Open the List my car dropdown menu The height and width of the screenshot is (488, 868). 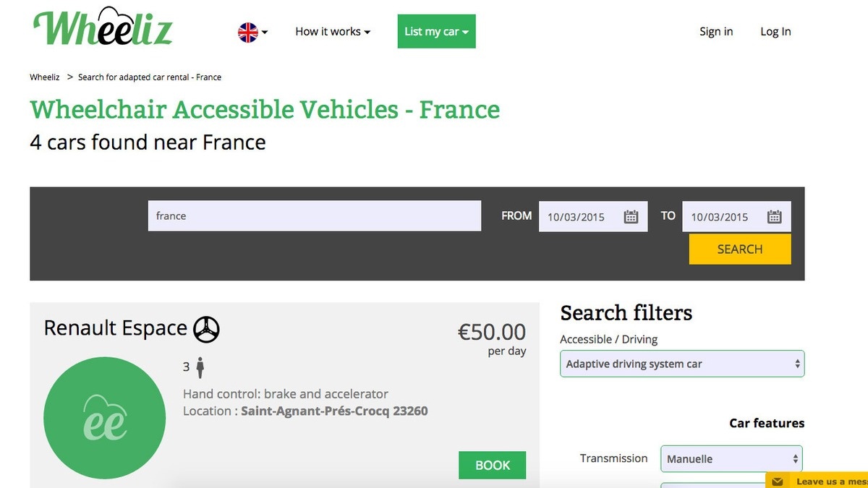pos(437,31)
